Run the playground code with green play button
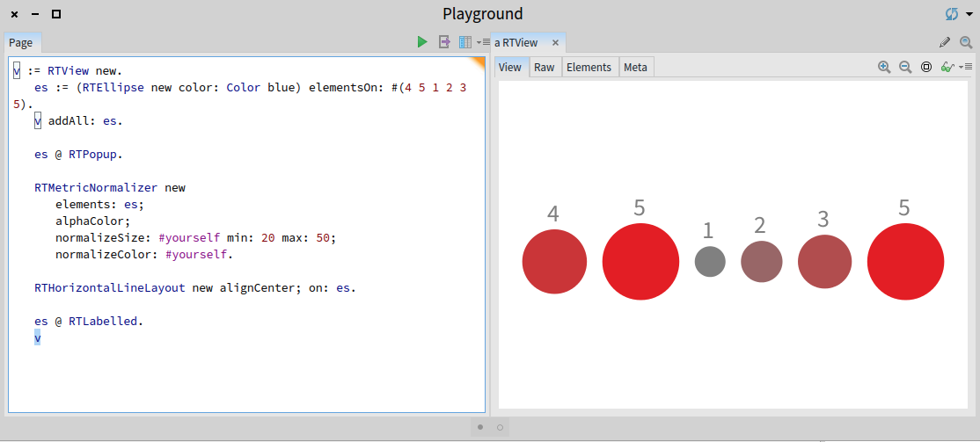 422,42
